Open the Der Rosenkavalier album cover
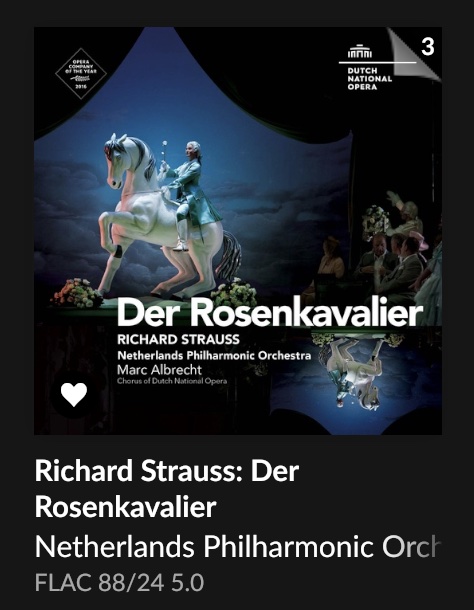This screenshot has width=474, height=610. tap(238, 231)
